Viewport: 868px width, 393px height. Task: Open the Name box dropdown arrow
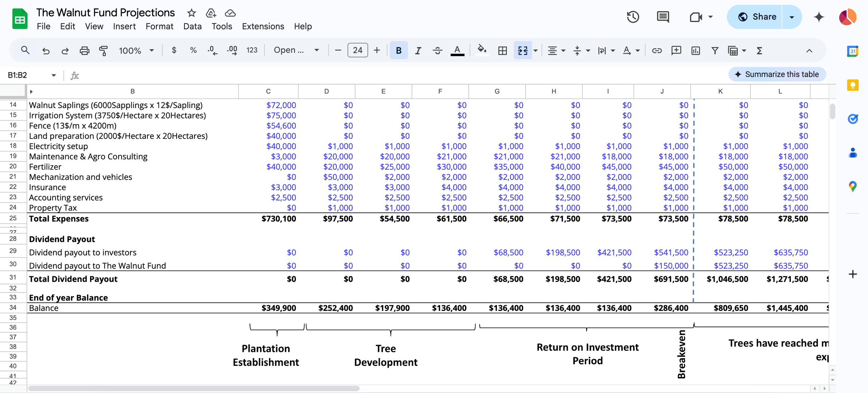point(54,75)
